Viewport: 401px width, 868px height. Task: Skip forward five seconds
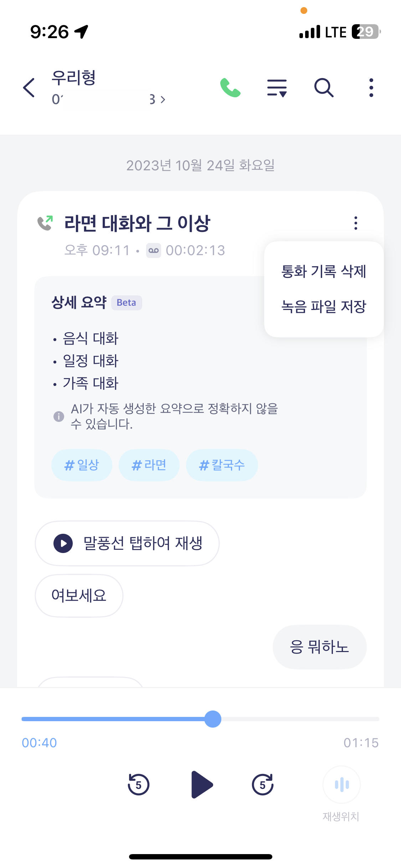tap(263, 784)
